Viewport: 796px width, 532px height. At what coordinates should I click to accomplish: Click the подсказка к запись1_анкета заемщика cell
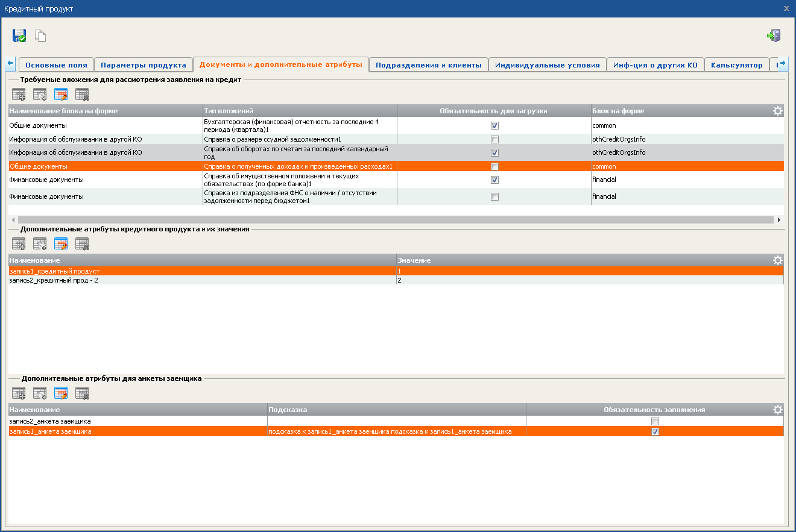pyautogui.click(x=397, y=431)
